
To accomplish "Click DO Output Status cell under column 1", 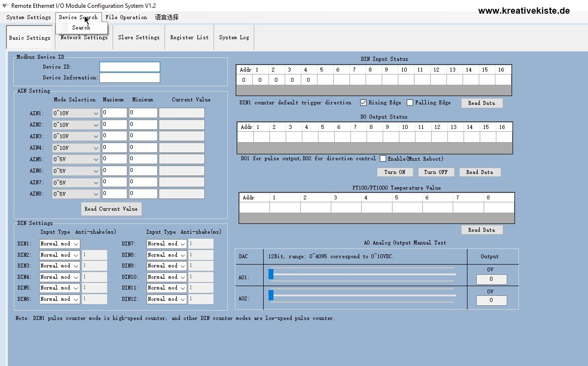I will [261, 137].
